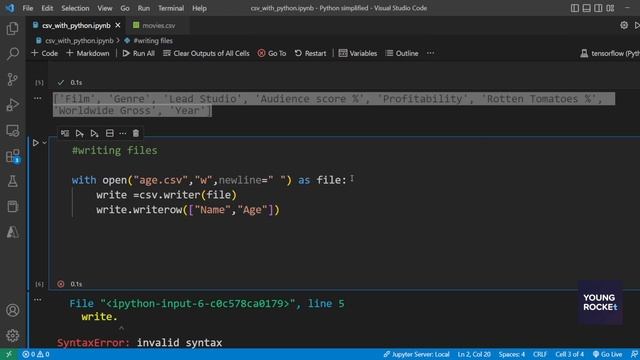
Task: Place cursor in the with open code line
Action: pos(209,180)
